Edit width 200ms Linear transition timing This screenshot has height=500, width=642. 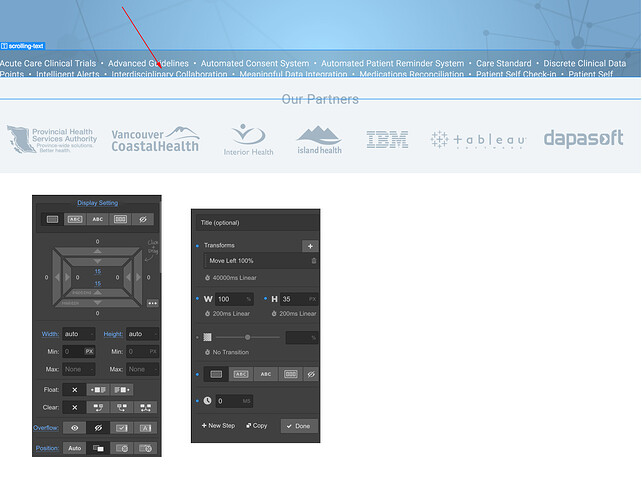click(x=227, y=314)
